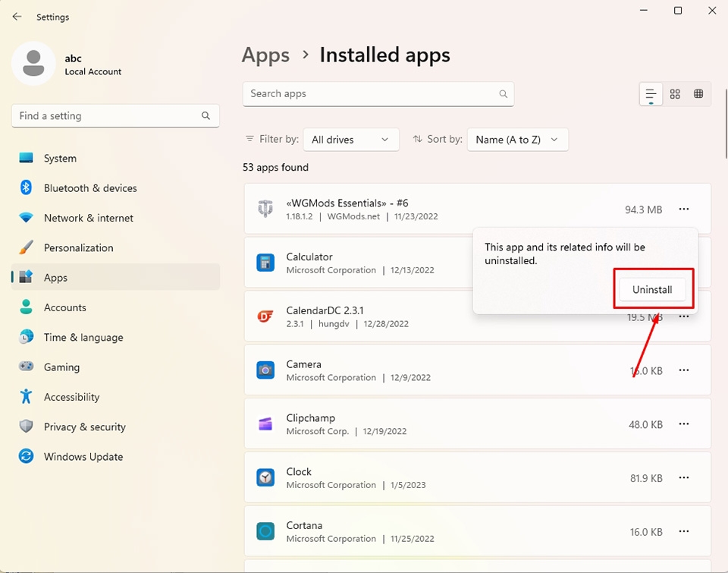
Task: Open Network & internet settings
Action: point(115,218)
